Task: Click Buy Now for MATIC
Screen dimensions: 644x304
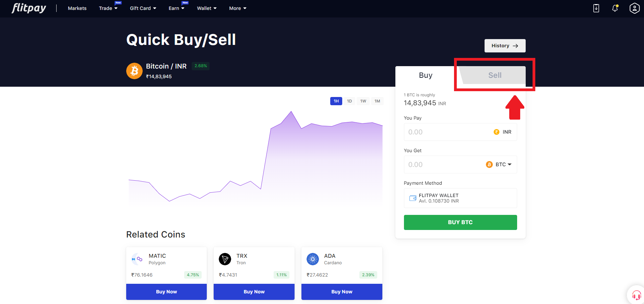Action: click(166, 292)
